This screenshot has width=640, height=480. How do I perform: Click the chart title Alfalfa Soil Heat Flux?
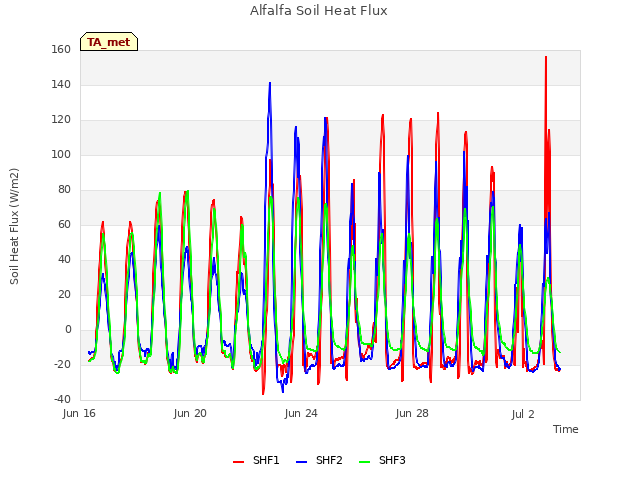point(319,11)
